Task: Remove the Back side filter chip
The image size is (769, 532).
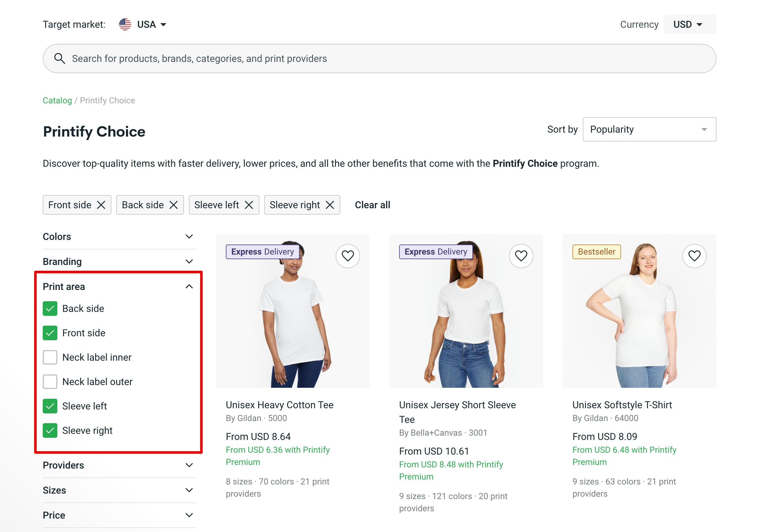Action: 174,205
